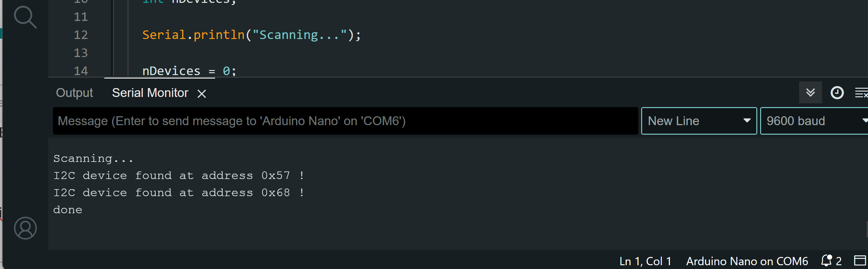Image resolution: width=868 pixels, height=269 pixels.
Task: Expand the 9600 baud rate dropdown
Action: (x=813, y=121)
